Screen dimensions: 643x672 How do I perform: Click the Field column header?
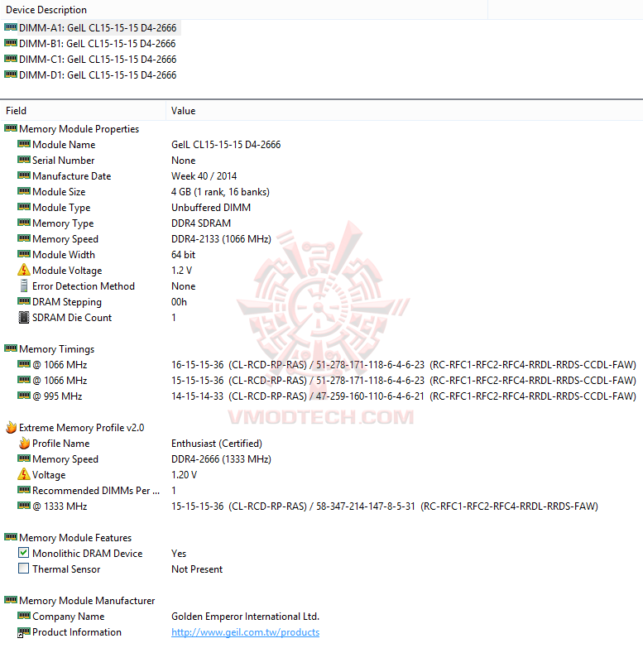[83, 111]
